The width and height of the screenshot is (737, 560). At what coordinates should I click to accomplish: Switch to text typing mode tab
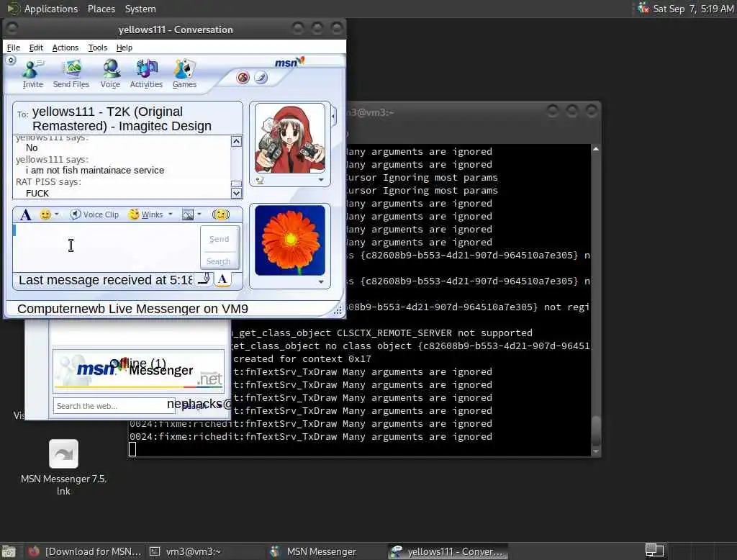pyautogui.click(x=223, y=279)
